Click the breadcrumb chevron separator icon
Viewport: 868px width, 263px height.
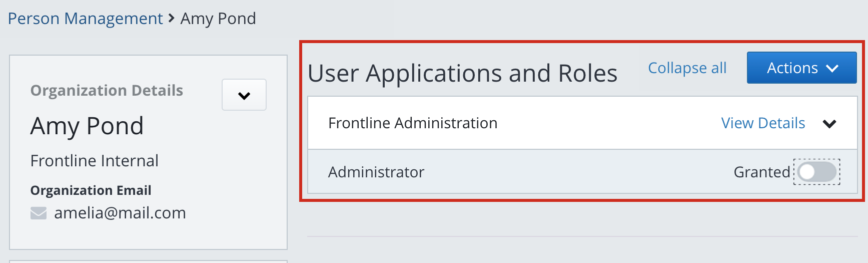[172, 19]
